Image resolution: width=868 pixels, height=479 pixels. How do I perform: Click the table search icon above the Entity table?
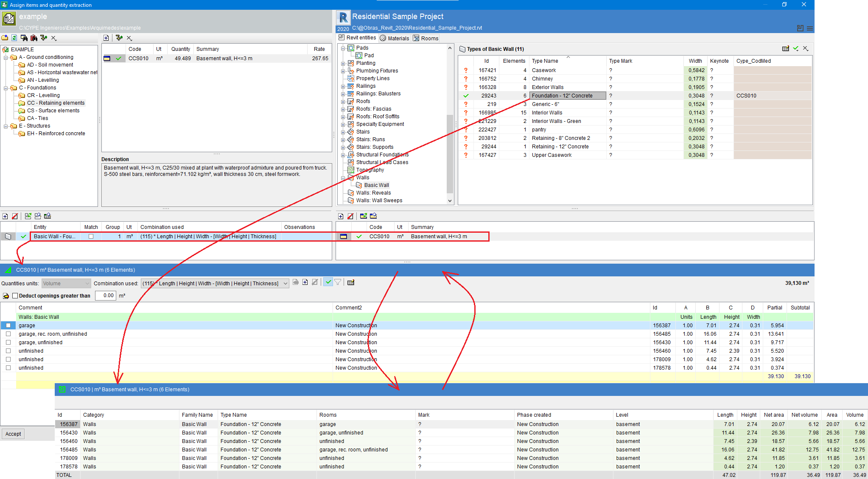point(48,216)
